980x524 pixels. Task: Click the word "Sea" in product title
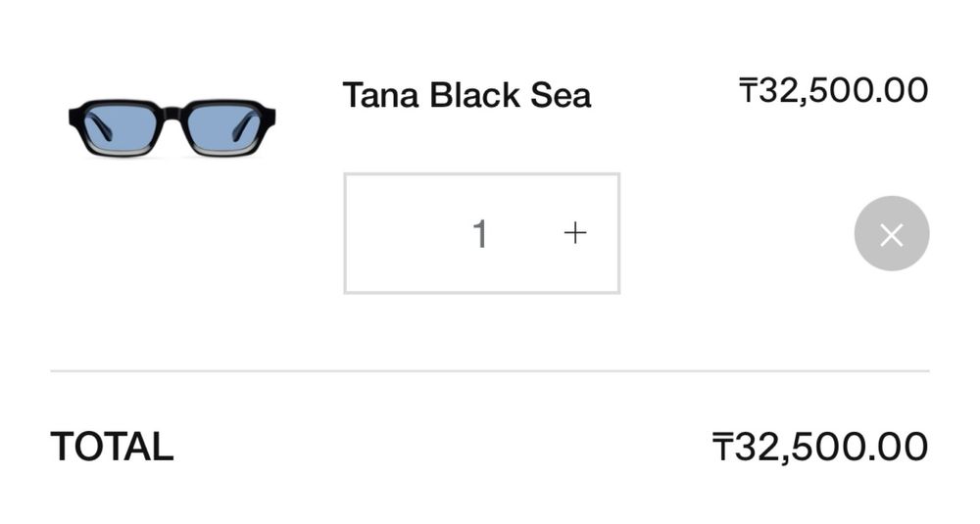pyautogui.click(x=561, y=96)
